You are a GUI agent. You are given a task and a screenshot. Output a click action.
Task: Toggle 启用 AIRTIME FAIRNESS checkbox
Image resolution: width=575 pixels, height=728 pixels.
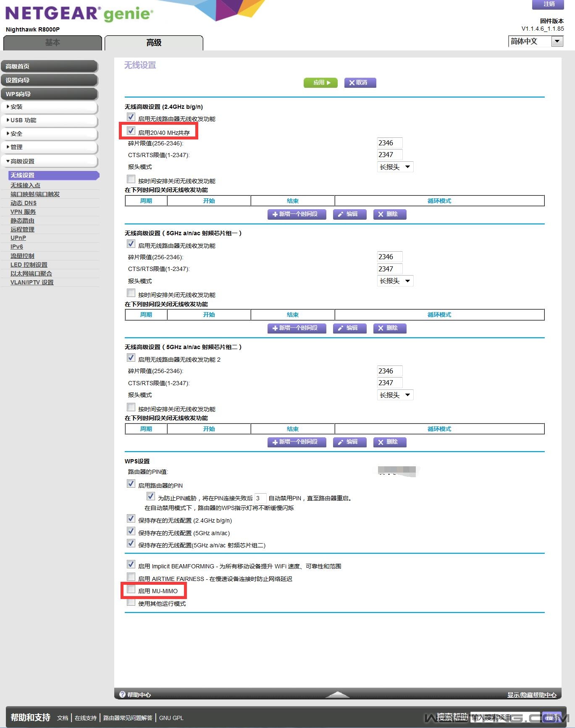131,577
